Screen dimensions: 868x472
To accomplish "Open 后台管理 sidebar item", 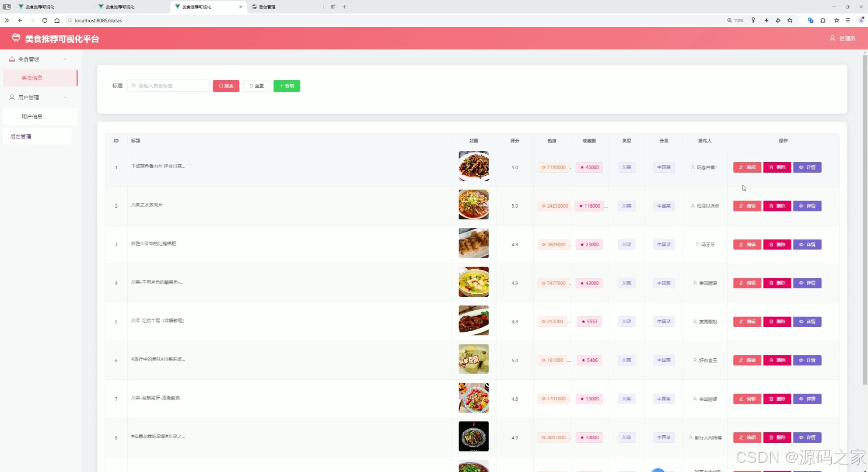I will pos(21,136).
